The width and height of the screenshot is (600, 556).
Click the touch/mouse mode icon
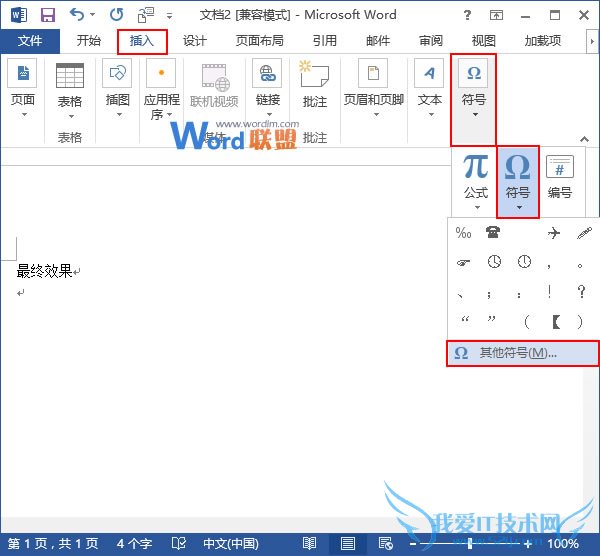tap(145, 15)
